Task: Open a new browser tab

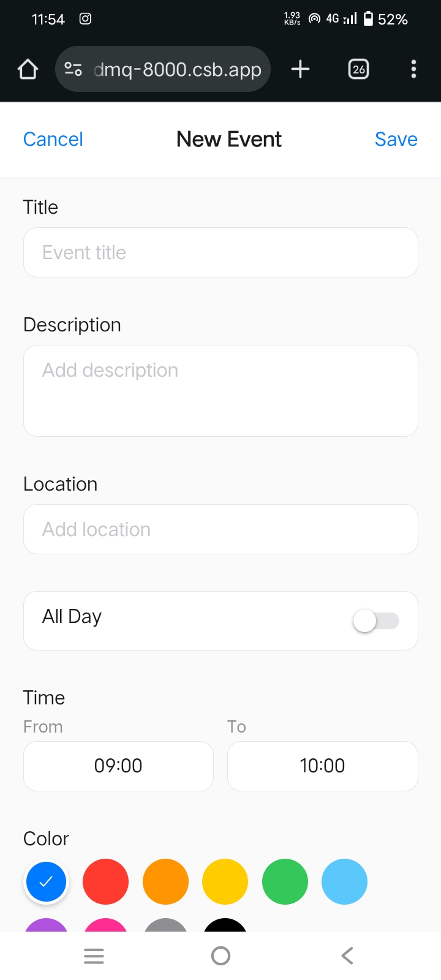Action: 300,69
